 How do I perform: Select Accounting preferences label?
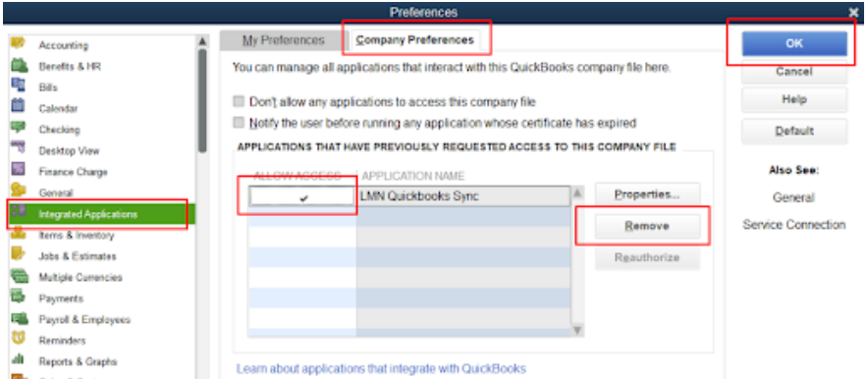[x=63, y=45]
